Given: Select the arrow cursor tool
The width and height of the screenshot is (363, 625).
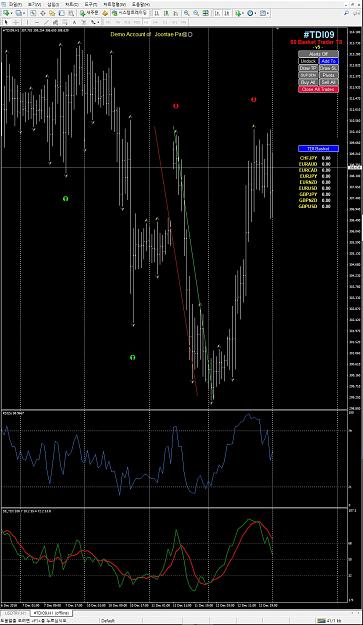Looking at the screenshot, I should point(6,22).
